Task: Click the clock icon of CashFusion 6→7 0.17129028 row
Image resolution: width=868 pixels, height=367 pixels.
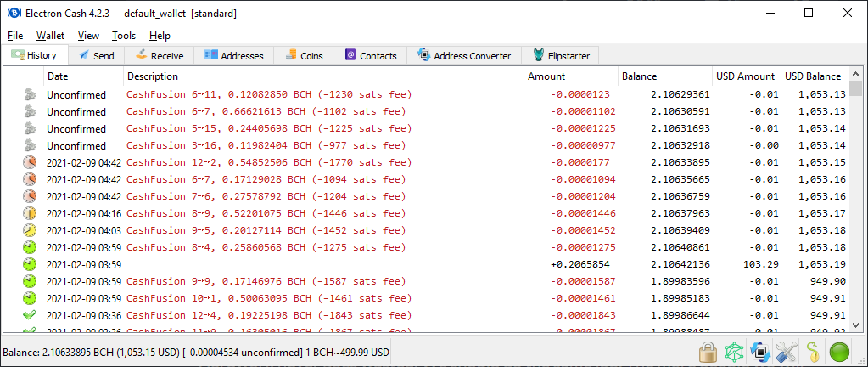Action: coord(30,179)
